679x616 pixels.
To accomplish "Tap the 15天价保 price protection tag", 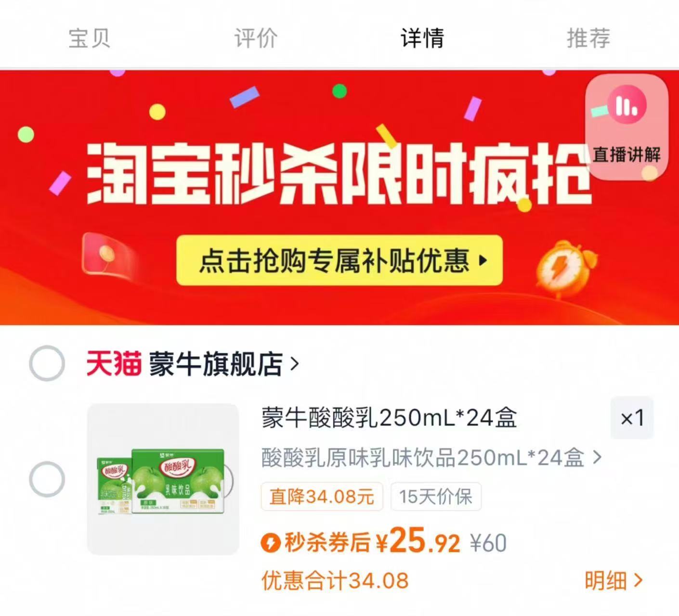I will [435, 496].
